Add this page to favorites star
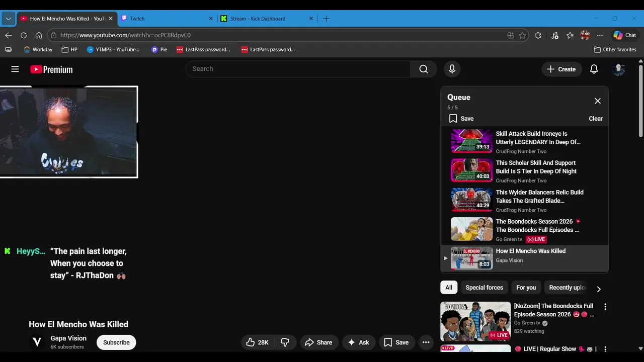Image resolution: width=644 pixels, height=362 pixels. click(x=522, y=35)
